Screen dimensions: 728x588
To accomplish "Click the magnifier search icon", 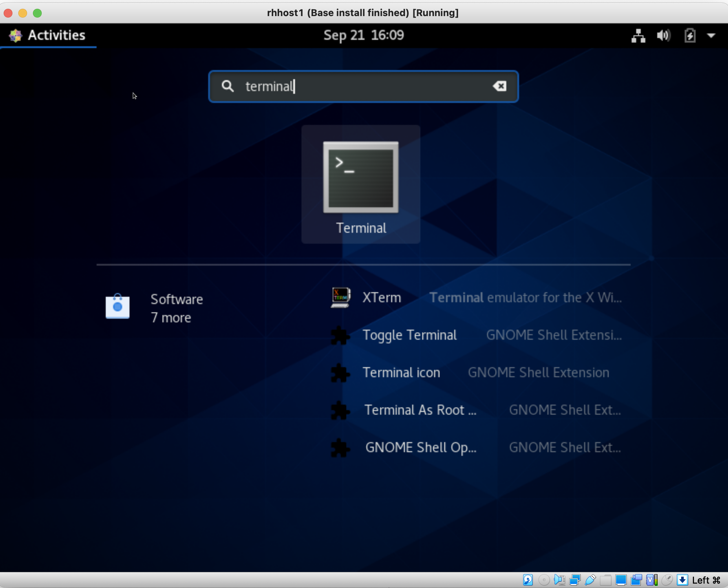I will (228, 86).
